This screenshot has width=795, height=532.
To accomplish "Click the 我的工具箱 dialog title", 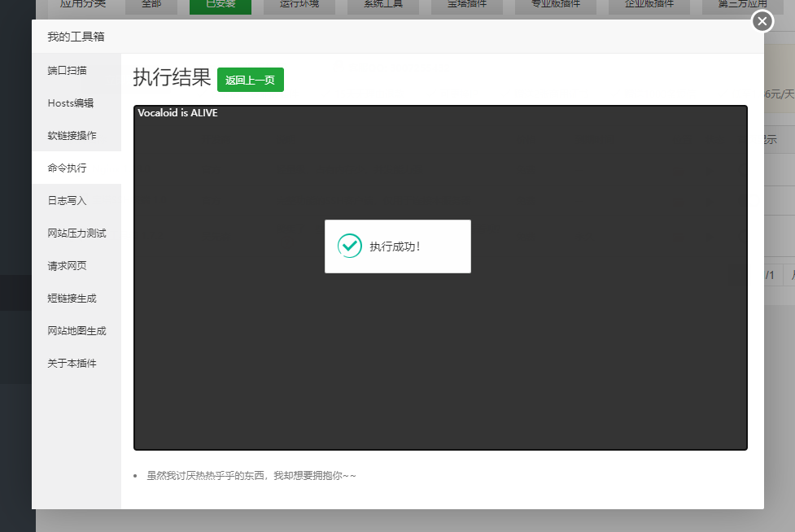I will point(76,37).
